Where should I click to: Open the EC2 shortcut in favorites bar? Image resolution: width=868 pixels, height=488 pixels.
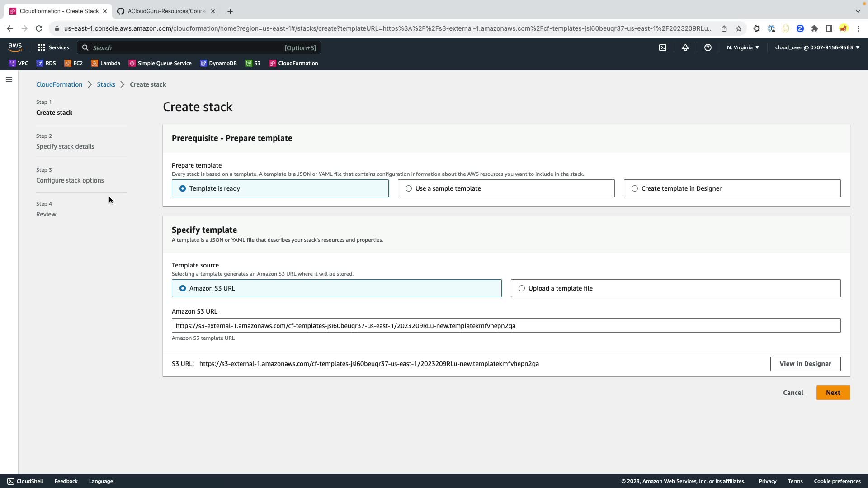click(74, 63)
